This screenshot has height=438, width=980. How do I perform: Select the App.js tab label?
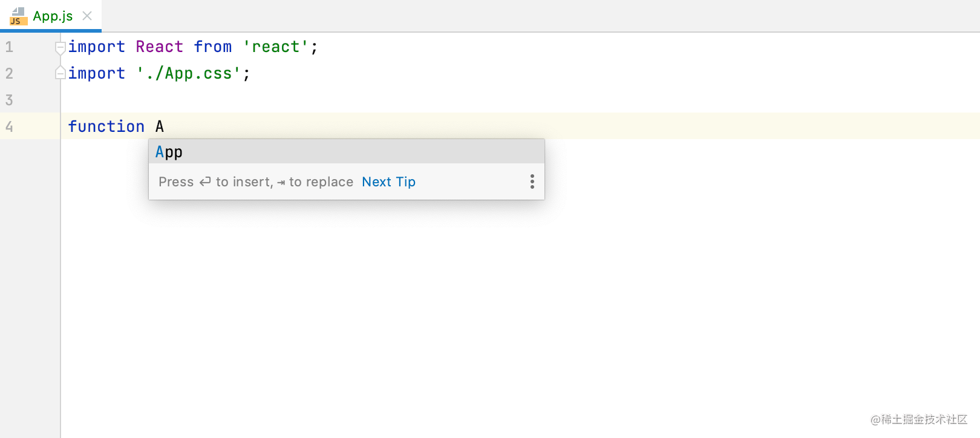point(53,16)
